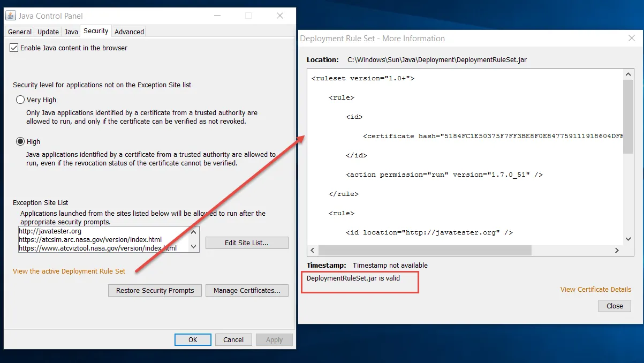This screenshot has width=644, height=363.
Task: Confirm with the OK button
Action: click(x=193, y=339)
